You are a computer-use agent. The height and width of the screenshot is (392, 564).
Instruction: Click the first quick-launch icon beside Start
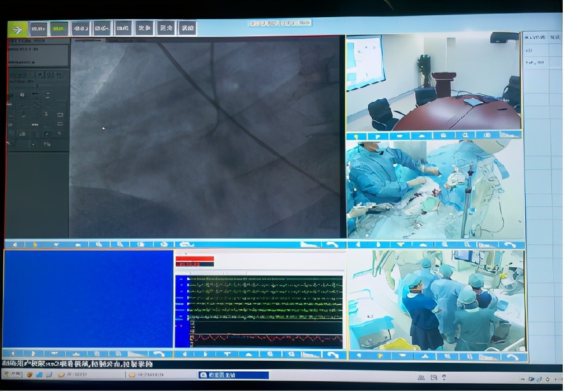tap(30, 375)
